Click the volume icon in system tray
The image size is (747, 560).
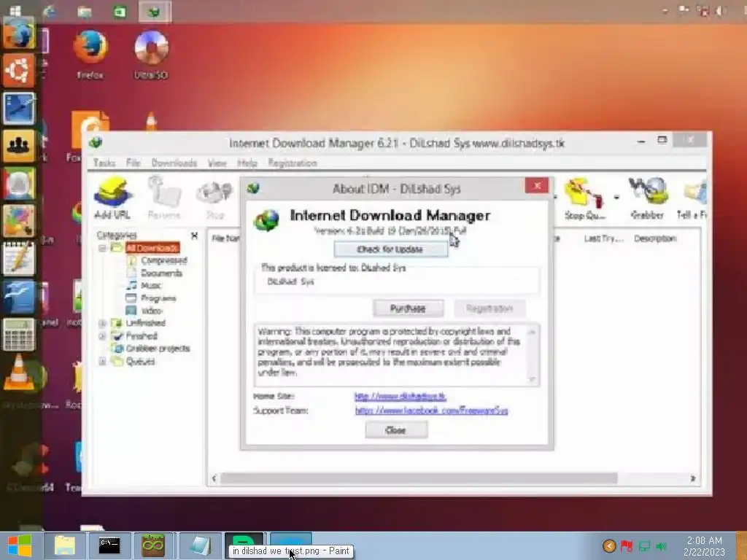coord(661,545)
